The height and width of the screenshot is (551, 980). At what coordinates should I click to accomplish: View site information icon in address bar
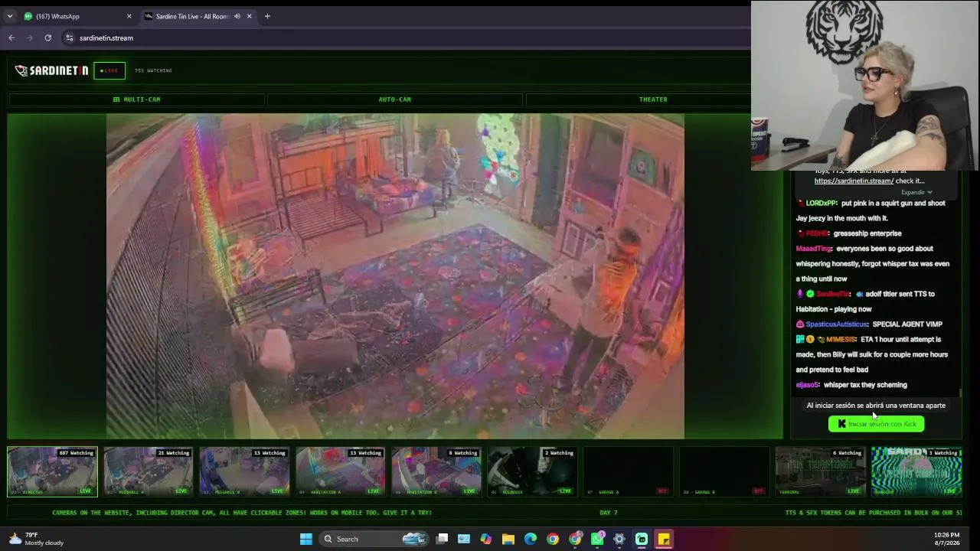[69, 37]
